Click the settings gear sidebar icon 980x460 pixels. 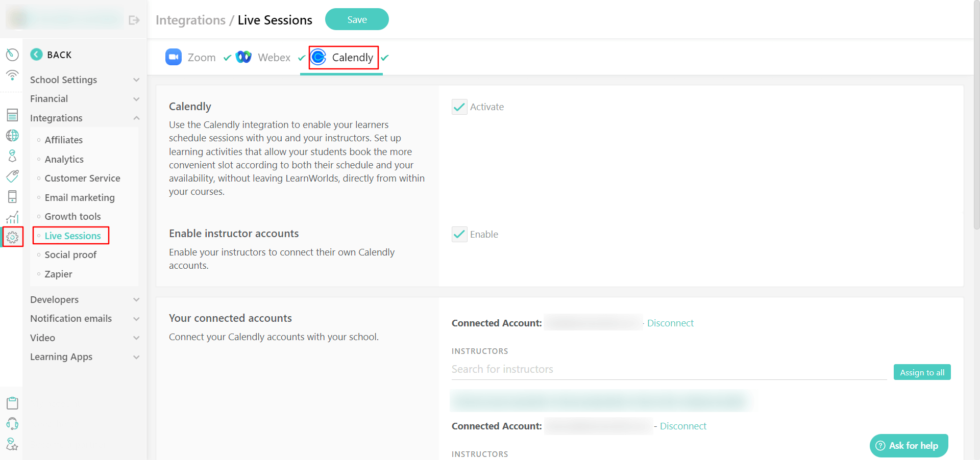12,237
